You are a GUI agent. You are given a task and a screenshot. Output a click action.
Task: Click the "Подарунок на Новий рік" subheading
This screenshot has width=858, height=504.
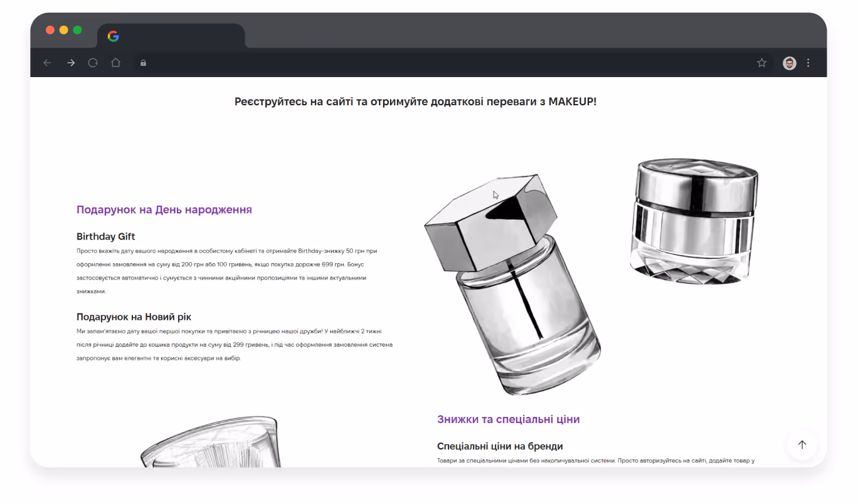pos(139,317)
